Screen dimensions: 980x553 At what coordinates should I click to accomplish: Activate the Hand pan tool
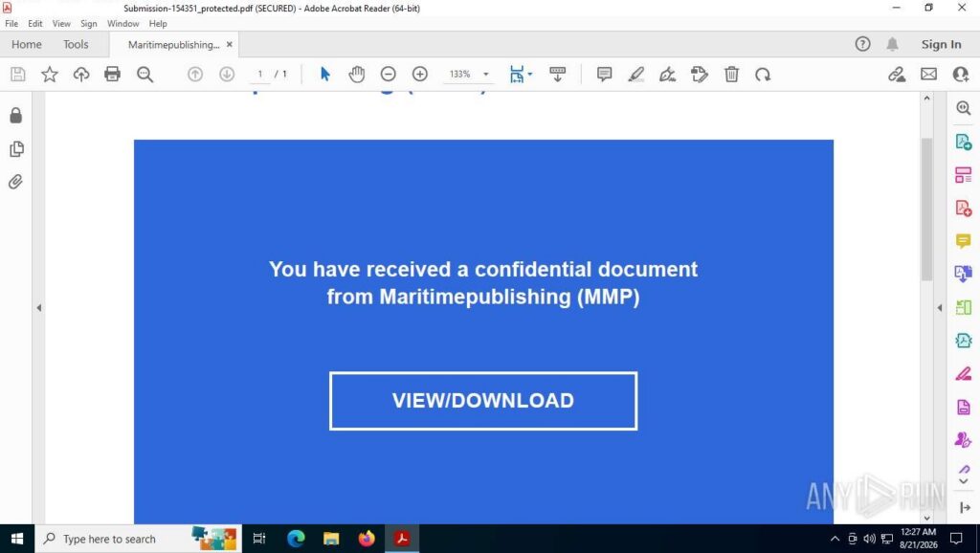click(357, 75)
